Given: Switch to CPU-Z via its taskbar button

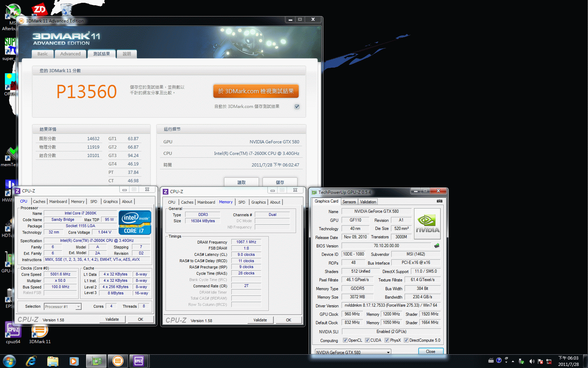Looking at the screenshot, I should point(139,361).
